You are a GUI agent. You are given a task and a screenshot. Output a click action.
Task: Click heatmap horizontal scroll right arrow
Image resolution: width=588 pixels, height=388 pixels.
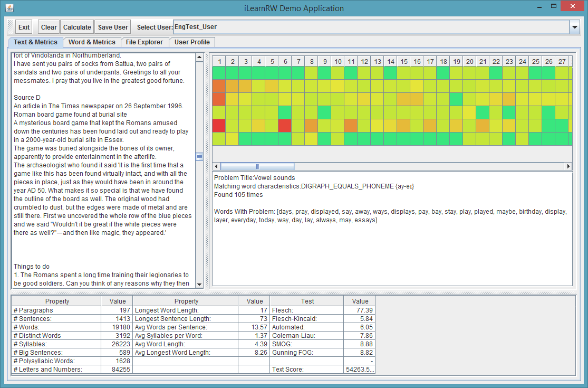(x=568, y=166)
